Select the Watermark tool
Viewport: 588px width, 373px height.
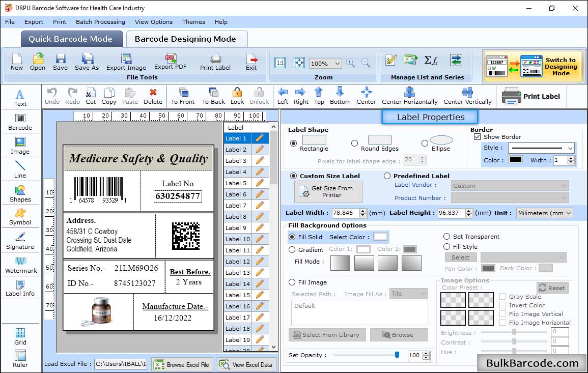[21, 265]
